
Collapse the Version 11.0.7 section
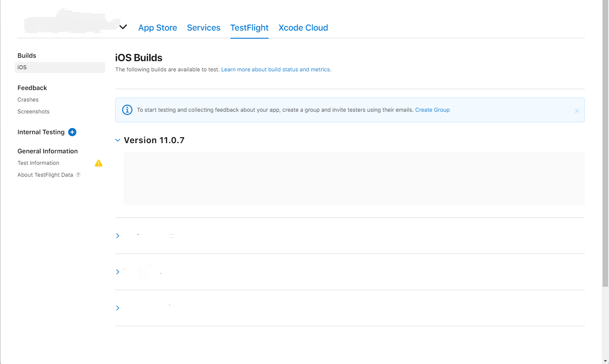point(118,140)
